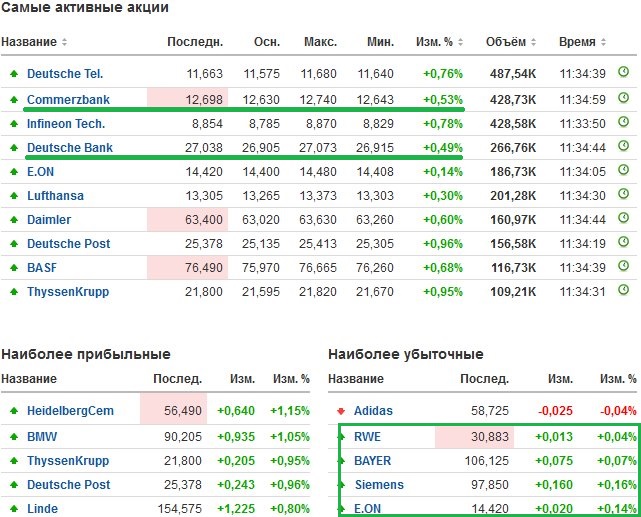Click the clock icon in Deutsche Tel. row
Screen dimensions: 641x517
pyautogui.click(x=623, y=73)
